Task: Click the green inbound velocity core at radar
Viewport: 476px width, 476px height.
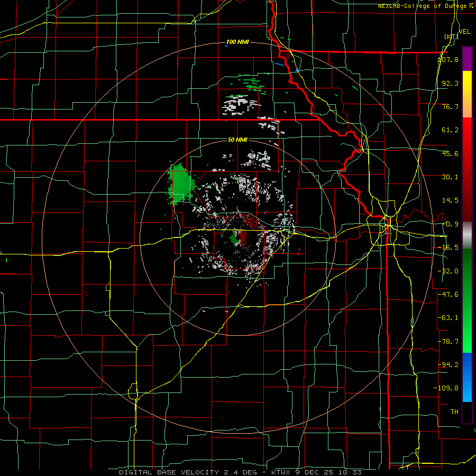Action: (234, 237)
